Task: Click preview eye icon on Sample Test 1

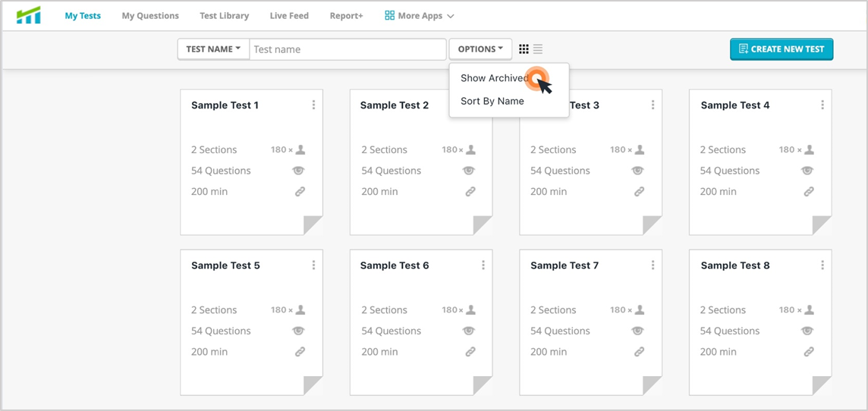Action: click(299, 171)
